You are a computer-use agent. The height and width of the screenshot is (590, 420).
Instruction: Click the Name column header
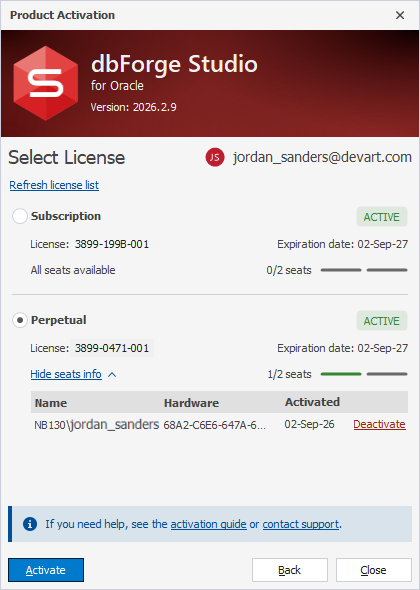[51, 403]
